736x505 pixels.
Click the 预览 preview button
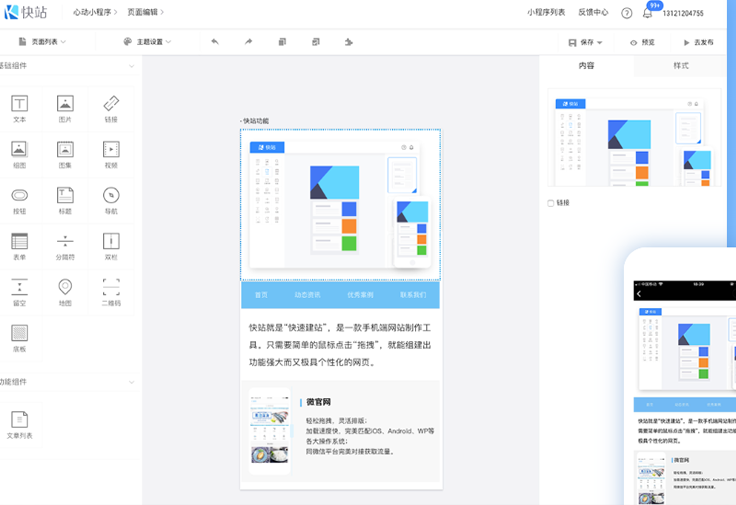(x=642, y=42)
